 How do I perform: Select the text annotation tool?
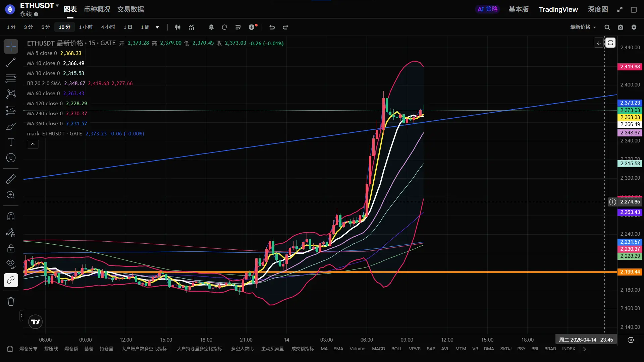(11, 142)
